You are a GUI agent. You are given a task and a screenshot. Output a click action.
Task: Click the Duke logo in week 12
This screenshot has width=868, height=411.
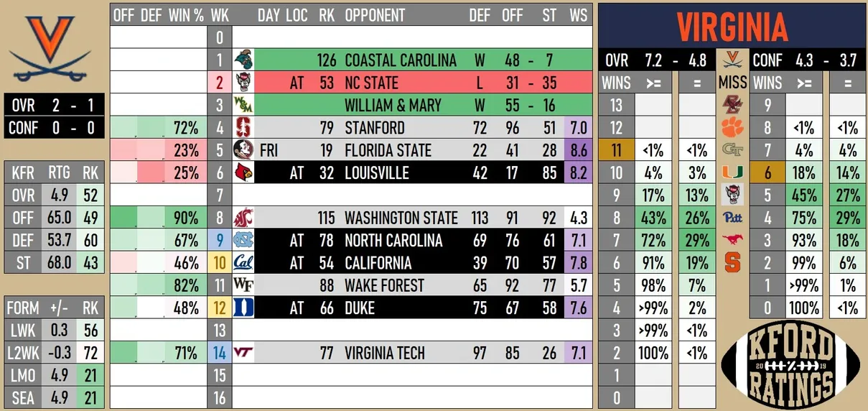click(243, 308)
